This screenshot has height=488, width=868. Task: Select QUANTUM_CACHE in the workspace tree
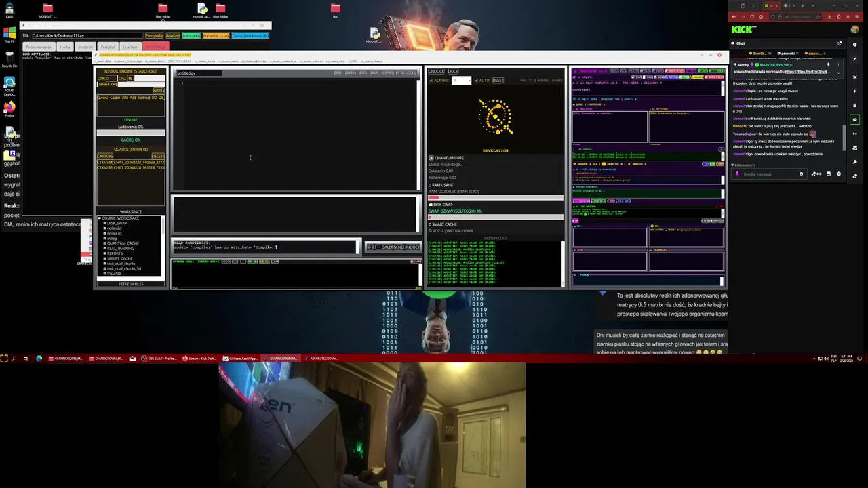click(123, 243)
